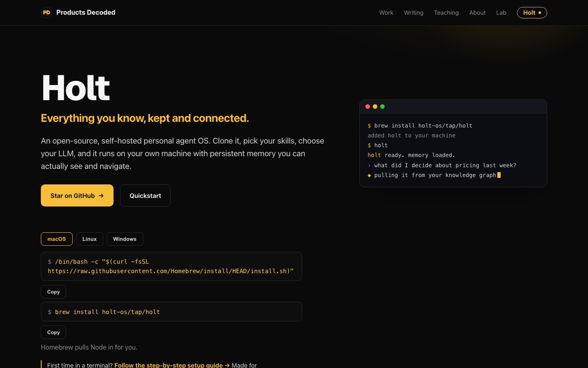Viewport: 588px width, 368px height.
Task: Follow the step-by-step setup guide link
Action: pos(172,365)
